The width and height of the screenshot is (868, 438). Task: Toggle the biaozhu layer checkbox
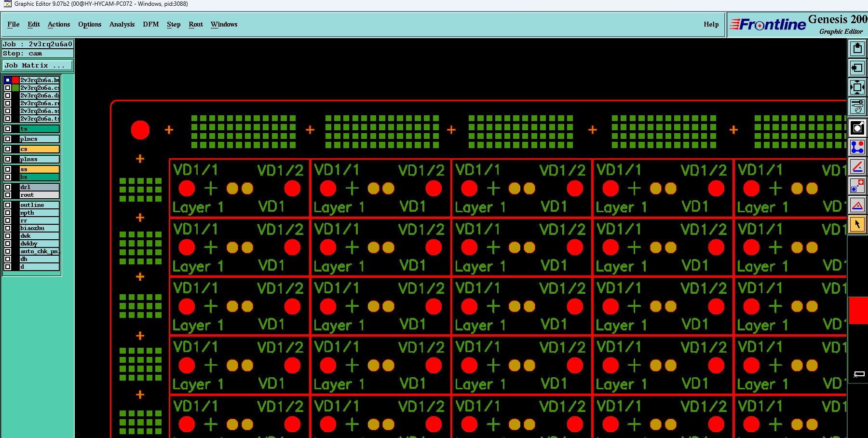(x=8, y=228)
